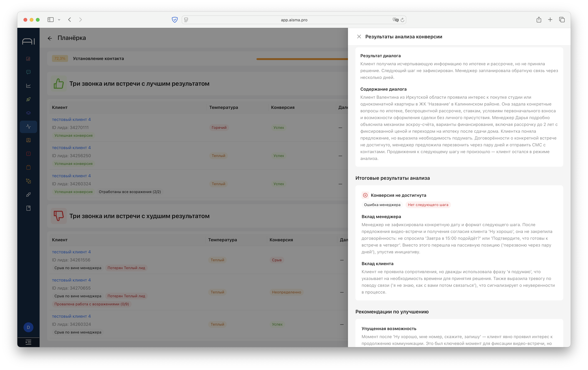Open the chat bubble sidebar icon
The height and width of the screenshot is (370, 588).
tap(28, 72)
